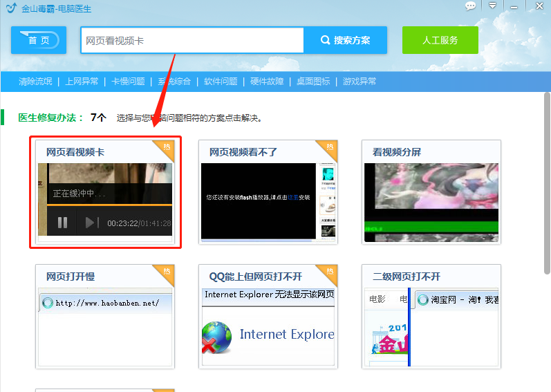Click the buffering video thumbnail in 网页看视频卡
Image resolution: width=551 pixels, height=392 pixels.
105,200
